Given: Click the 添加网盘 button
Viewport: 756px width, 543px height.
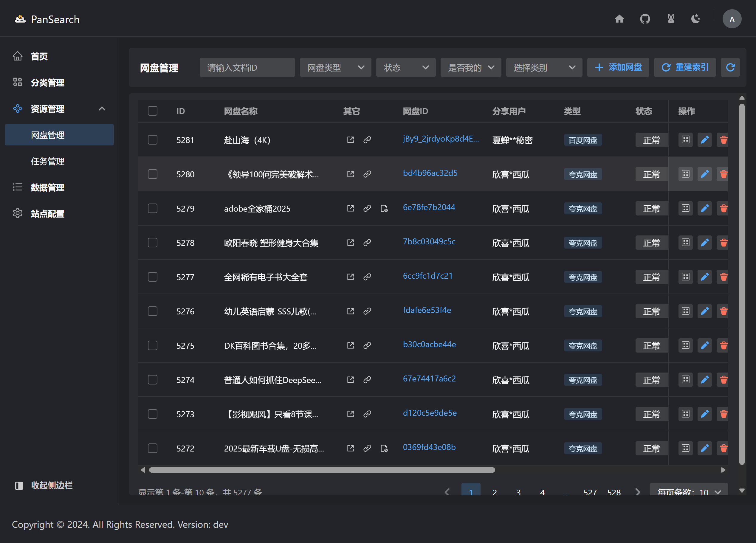Looking at the screenshot, I should pyautogui.click(x=618, y=68).
